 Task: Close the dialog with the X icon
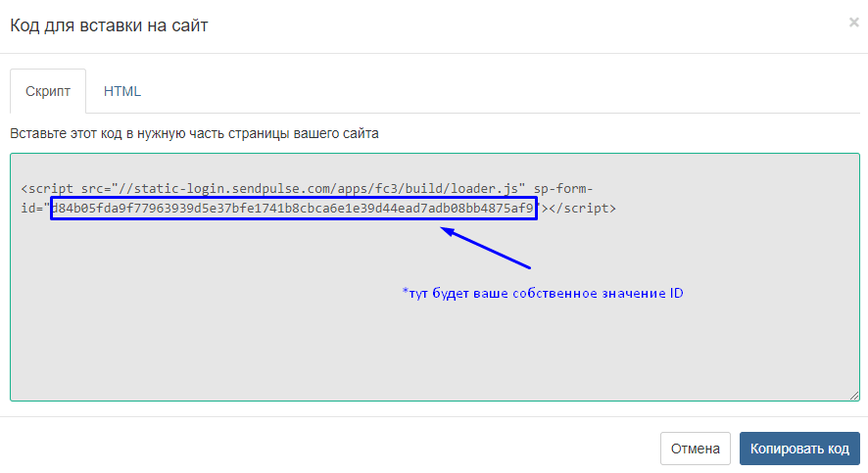tap(853, 23)
